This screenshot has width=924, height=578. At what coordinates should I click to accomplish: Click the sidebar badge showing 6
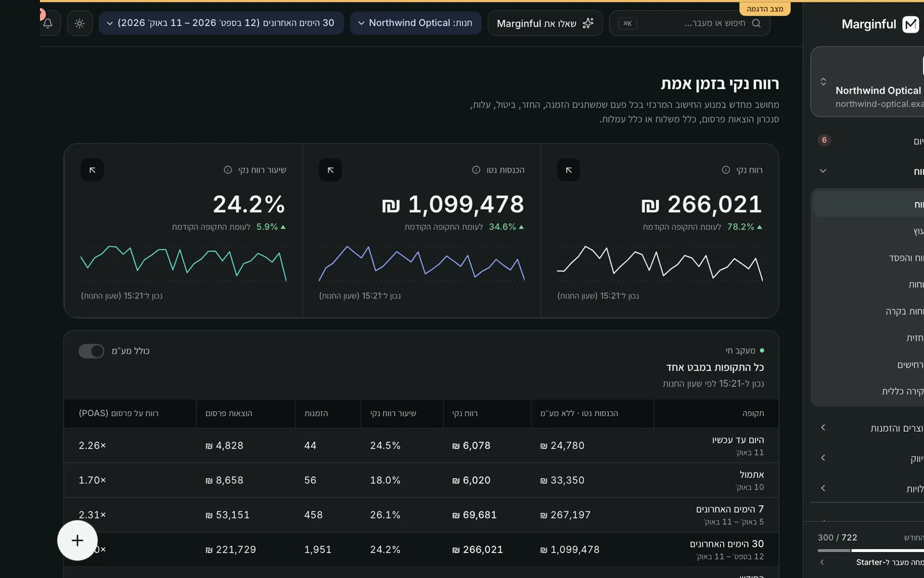click(824, 140)
